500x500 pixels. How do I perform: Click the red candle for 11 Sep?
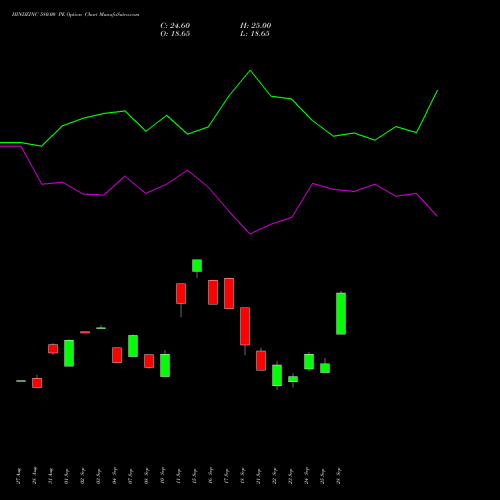pyautogui.click(x=181, y=294)
